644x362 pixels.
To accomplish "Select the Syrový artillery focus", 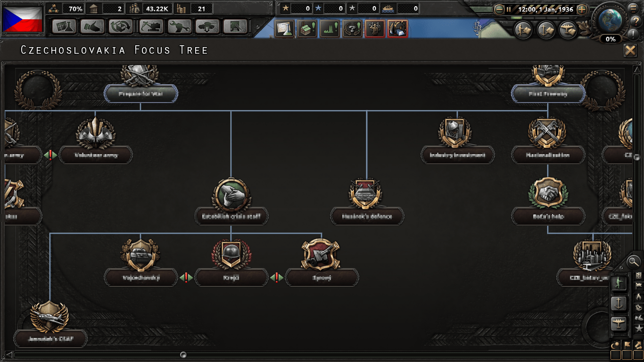I will 322,277.
